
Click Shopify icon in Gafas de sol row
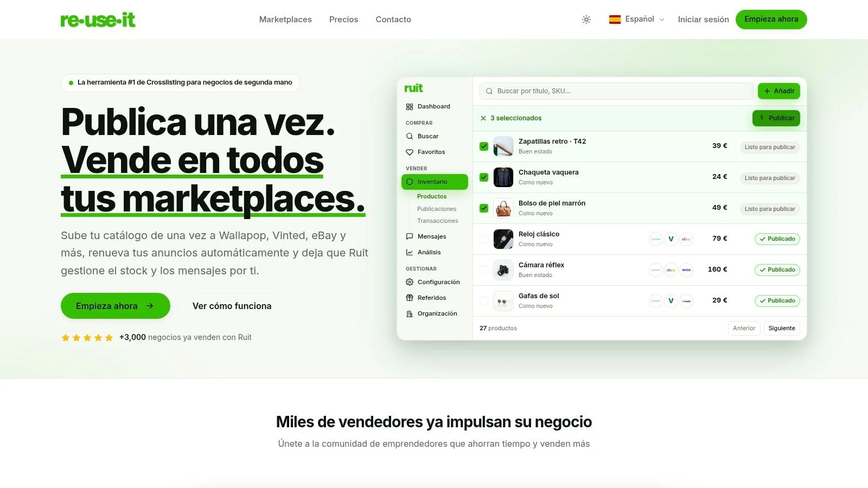click(x=686, y=301)
